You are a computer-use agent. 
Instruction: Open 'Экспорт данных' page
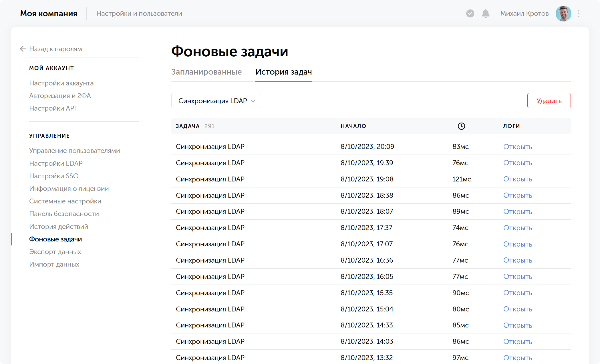pos(55,252)
